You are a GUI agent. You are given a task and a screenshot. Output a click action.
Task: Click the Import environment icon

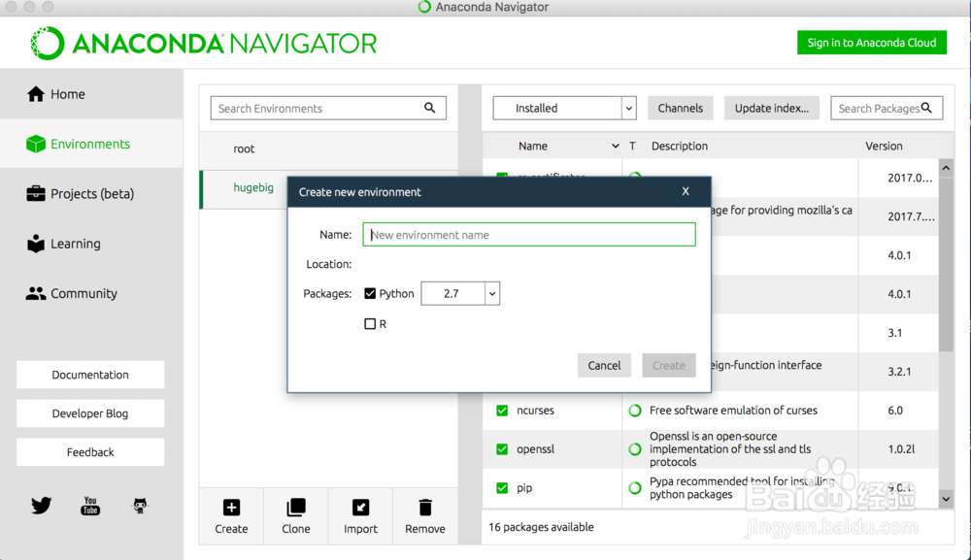pyautogui.click(x=360, y=508)
